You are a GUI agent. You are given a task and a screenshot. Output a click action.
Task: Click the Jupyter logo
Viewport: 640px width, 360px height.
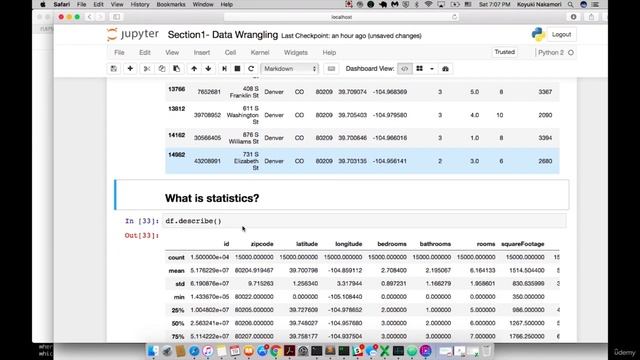[133, 34]
